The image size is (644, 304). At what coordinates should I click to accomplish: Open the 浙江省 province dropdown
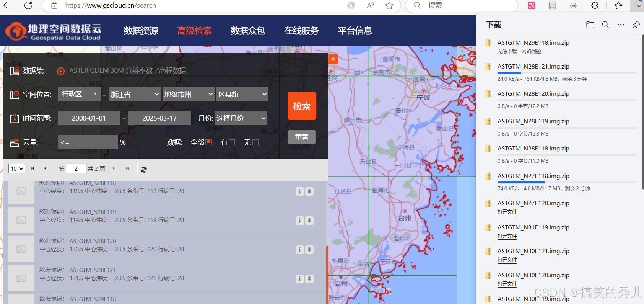click(134, 94)
